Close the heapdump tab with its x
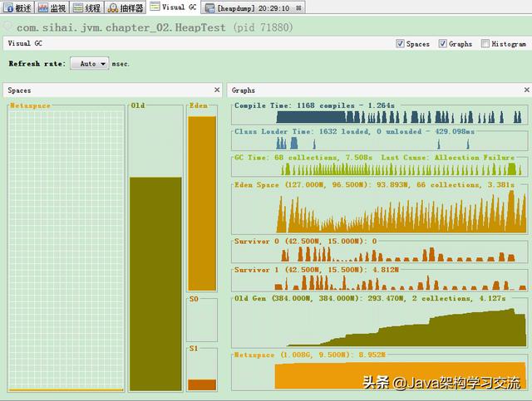The image size is (532, 401). pyautogui.click(x=298, y=8)
